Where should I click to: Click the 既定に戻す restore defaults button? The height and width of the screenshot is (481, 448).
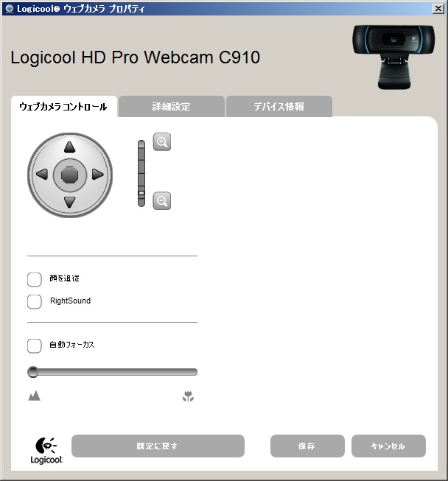tap(158, 446)
